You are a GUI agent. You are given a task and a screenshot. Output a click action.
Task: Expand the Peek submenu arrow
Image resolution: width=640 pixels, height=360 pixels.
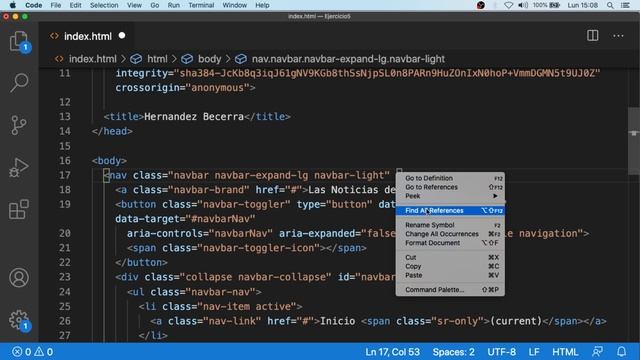pyautogui.click(x=495, y=196)
